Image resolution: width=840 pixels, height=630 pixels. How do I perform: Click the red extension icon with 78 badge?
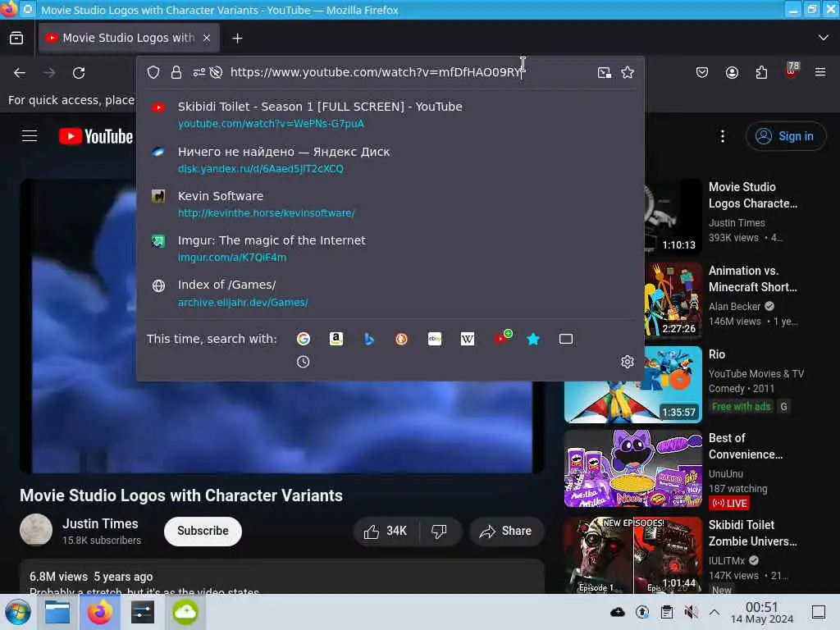pyautogui.click(x=792, y=71)
